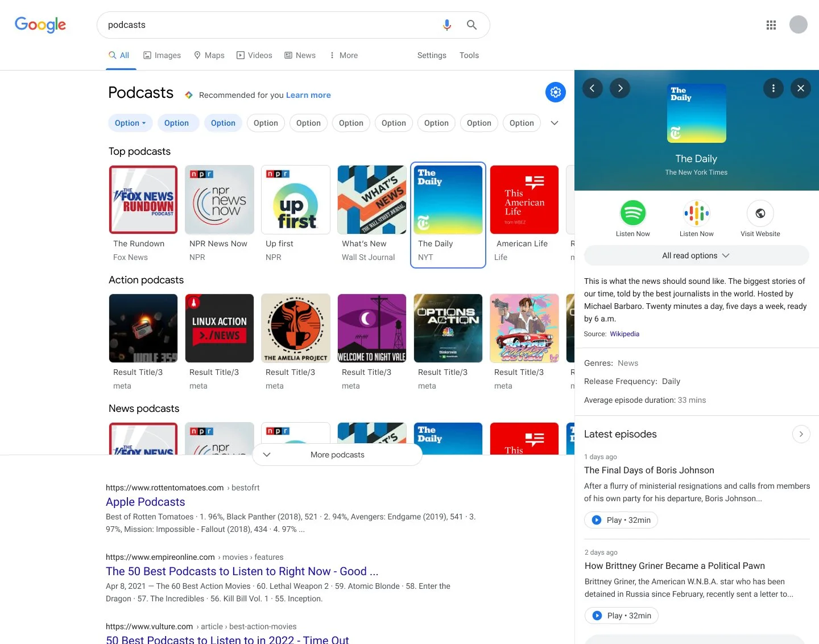Expand the option chips chevron
Viewport: 819px width, 644px height.
[555, 123]
